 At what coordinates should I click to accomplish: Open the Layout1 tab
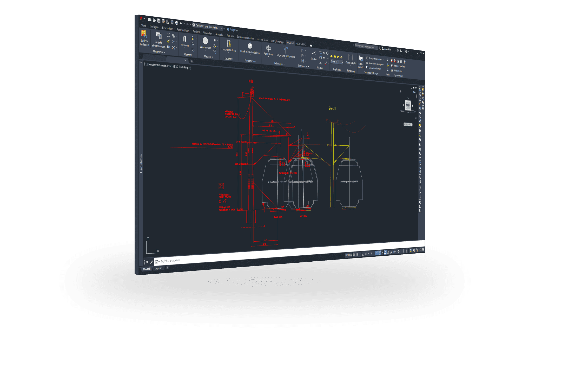[x=158, y=268]
